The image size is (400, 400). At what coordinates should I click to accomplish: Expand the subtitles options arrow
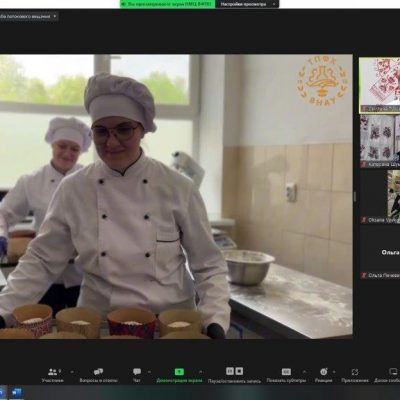coord(304,372)
